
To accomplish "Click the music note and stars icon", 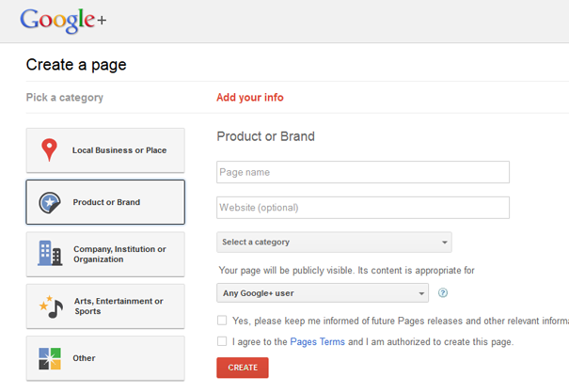I will point(49,306).
